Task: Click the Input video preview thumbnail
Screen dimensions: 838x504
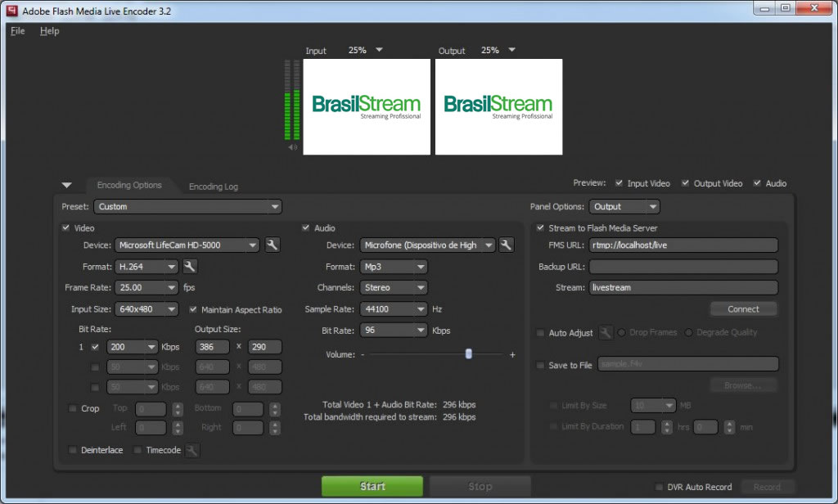Action: click(367, 107)
